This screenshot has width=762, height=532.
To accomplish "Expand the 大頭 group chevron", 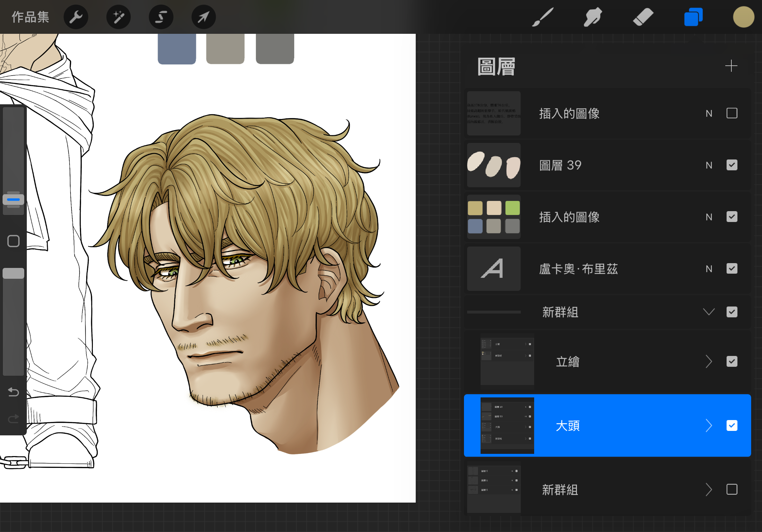I will pyautogui.click(x=709, y=425).
